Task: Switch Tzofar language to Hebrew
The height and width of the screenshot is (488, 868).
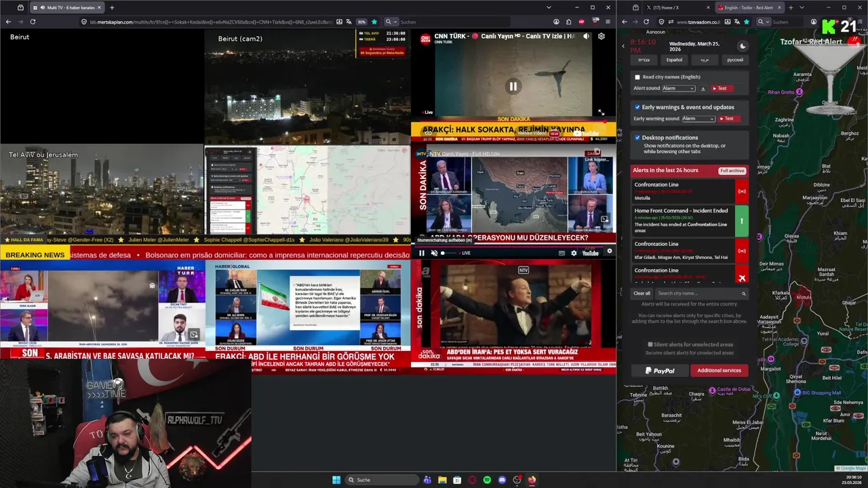Action: [644, 60]
